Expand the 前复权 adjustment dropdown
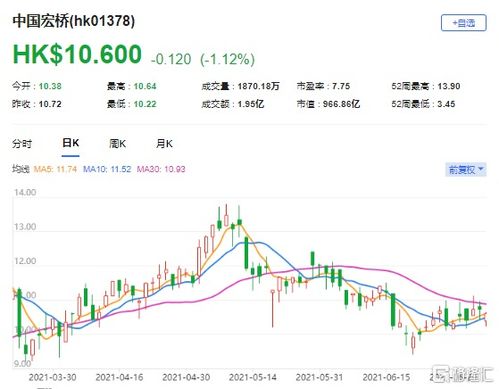The height and width of the screenshot is (389, 499). 466,170
